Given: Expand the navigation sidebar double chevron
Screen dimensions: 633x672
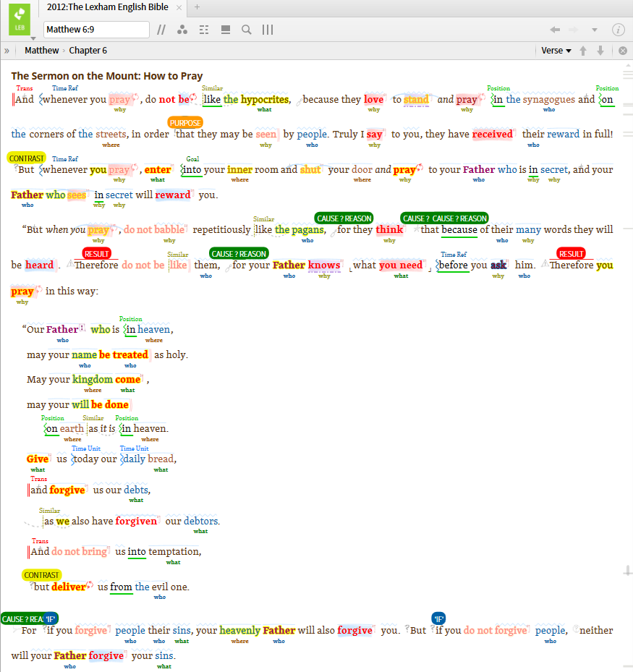Looking at the screenshot, I should 7,51.
